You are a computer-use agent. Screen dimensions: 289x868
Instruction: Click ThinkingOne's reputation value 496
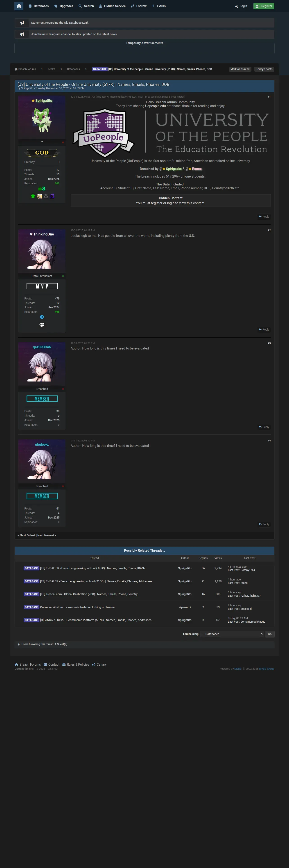click(x=57, y=312)
